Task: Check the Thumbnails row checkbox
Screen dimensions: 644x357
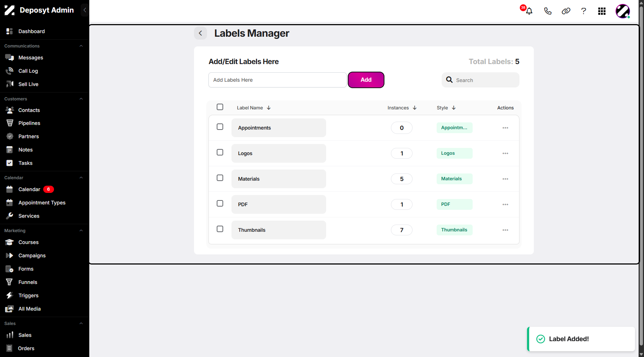Action: coord(220,229)
